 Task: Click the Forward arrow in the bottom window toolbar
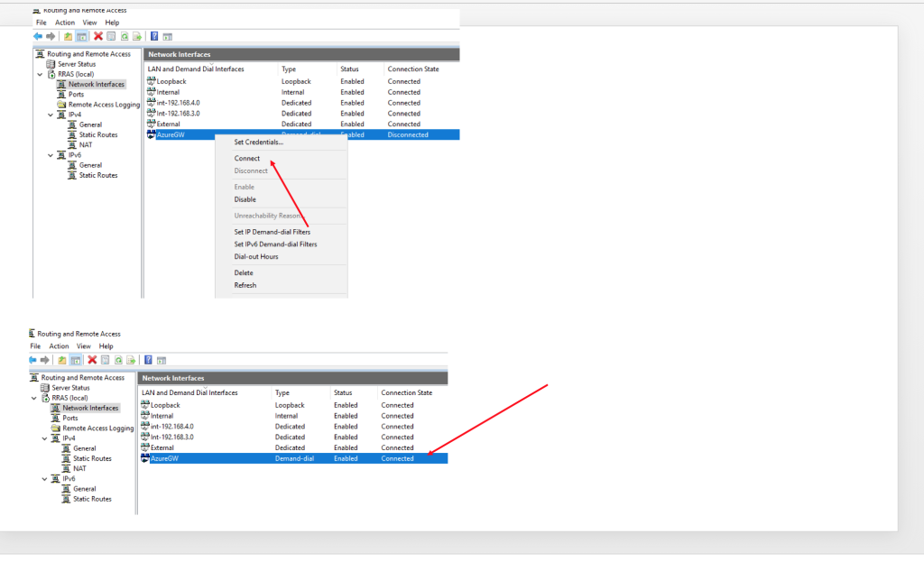[x=46, y=360]
